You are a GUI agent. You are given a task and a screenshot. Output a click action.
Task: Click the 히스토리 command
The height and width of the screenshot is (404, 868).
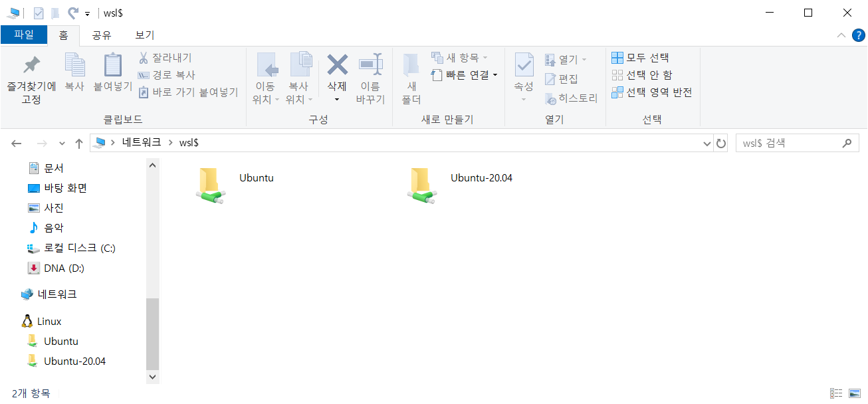click(x=571, y=98)
